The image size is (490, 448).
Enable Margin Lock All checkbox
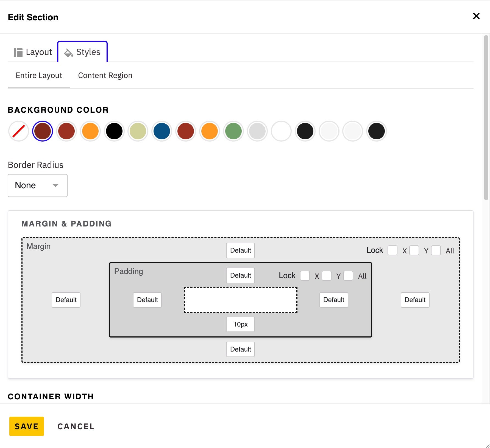coord(436,250)
